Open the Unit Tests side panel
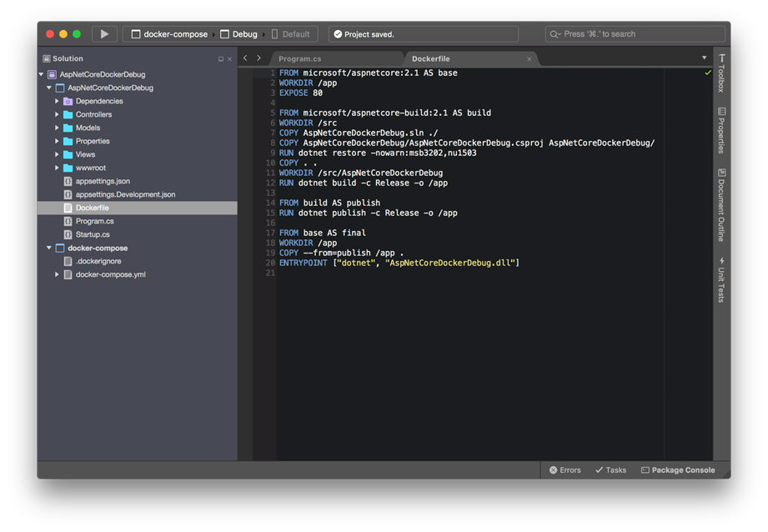This screenshot has width=768, height=532. (x=721, y=279)
